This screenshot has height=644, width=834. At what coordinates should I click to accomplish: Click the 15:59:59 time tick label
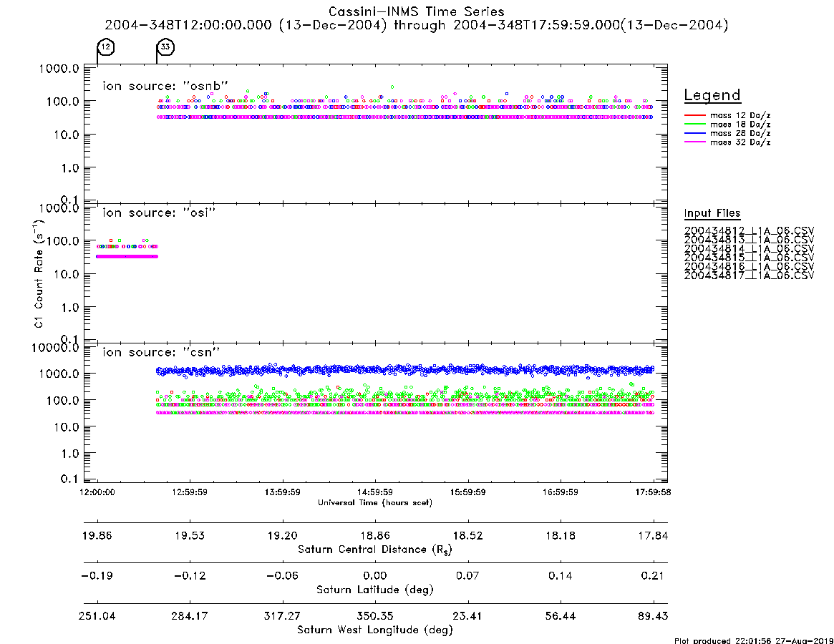(x=467, y=492)
